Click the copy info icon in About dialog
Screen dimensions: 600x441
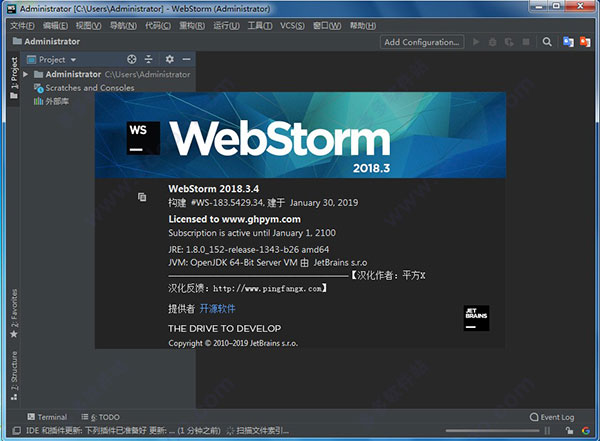click(x=142, y=197)
